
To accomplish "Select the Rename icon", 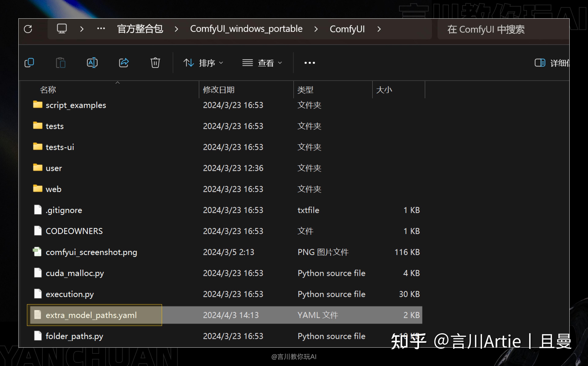I will (x=92, y=63).
